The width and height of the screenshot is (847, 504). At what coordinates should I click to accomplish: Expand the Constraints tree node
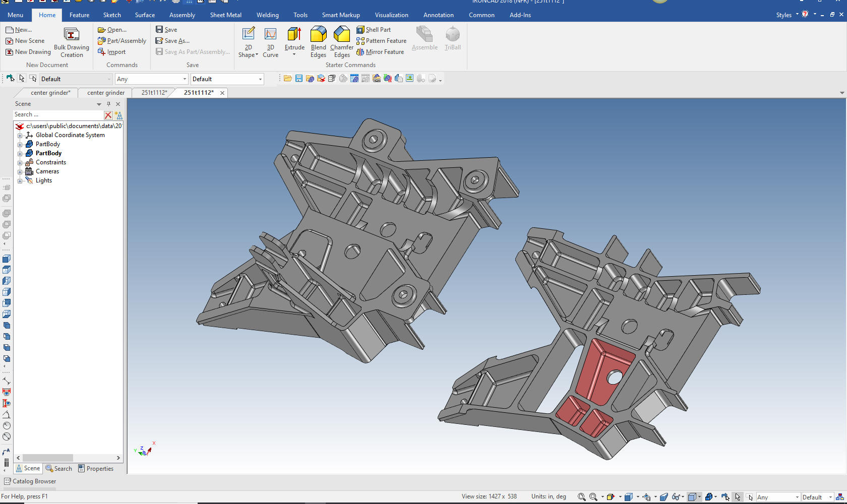20,163
